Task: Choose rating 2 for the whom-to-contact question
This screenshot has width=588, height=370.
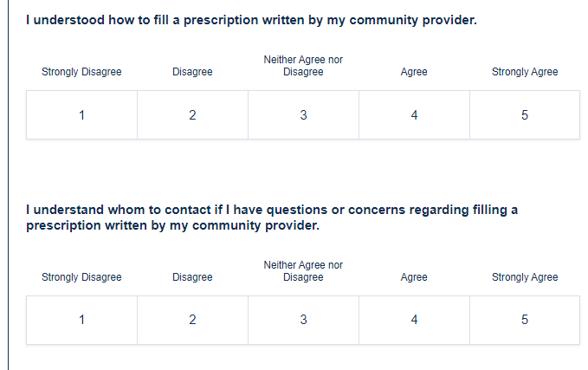Action: pos(192,320)
